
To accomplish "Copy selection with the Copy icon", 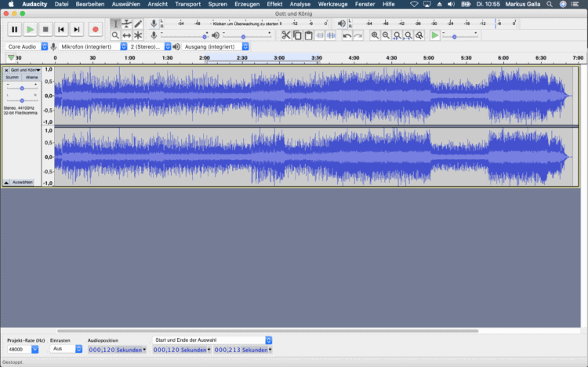I will pos(297,35).
